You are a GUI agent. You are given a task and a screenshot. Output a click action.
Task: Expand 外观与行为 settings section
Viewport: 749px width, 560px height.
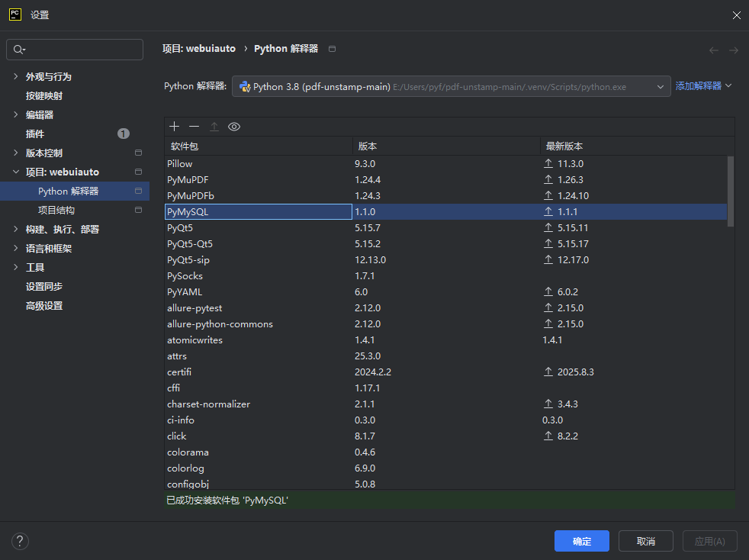point(16,76)
